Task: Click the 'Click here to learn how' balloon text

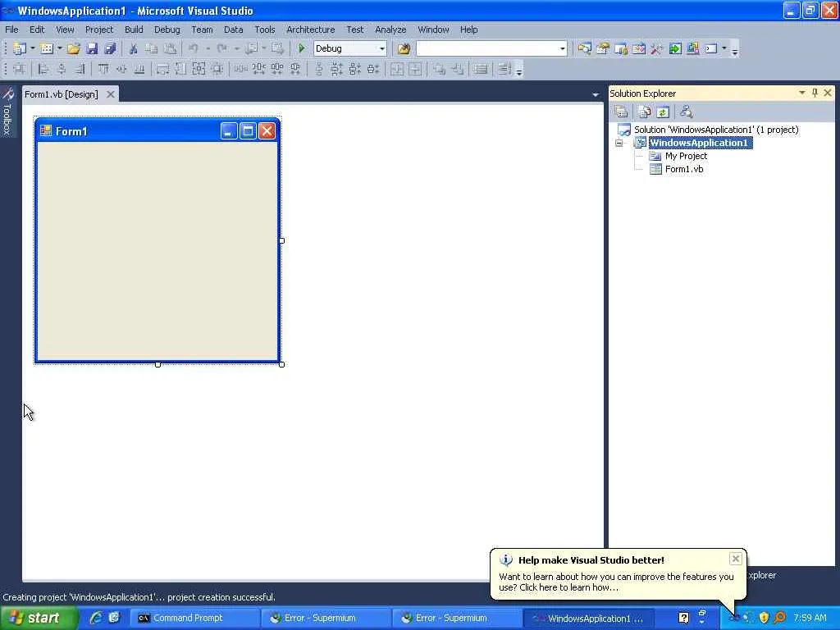Action: 568,587
